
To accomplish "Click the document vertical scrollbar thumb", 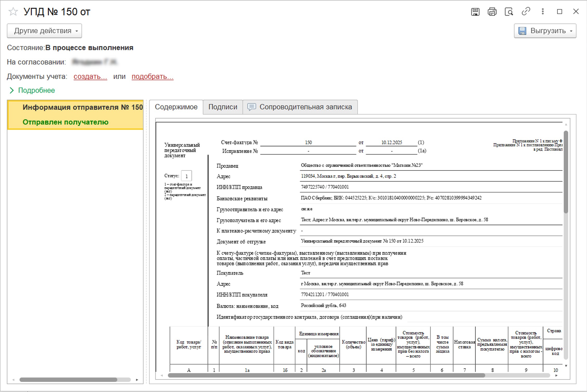I will (566, 172).
